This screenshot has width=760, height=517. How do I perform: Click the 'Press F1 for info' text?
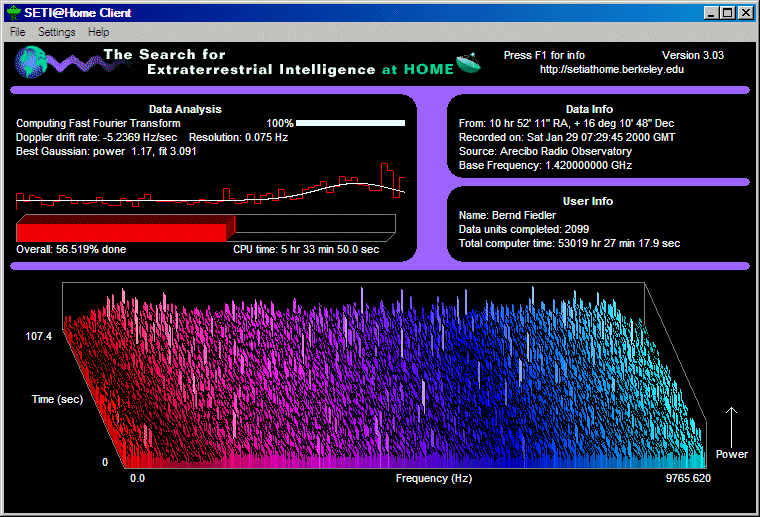coord(544,55)
